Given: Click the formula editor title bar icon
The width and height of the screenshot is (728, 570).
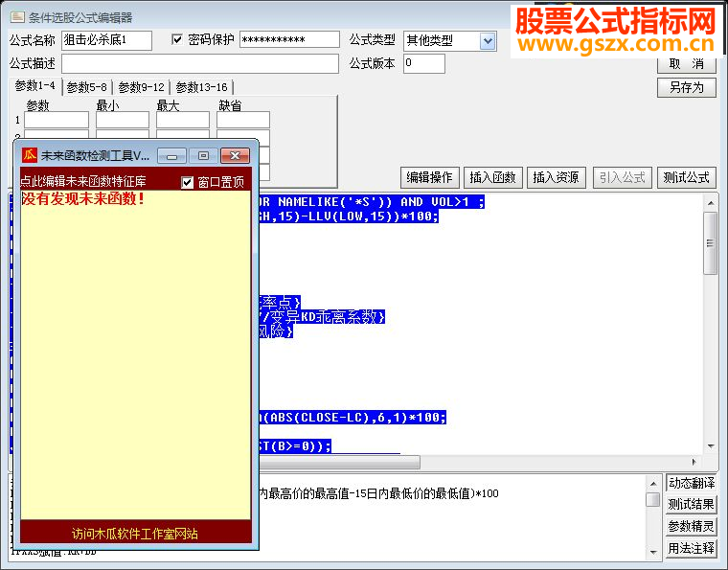Looking at the screenshot, I should [x=17, y=17].
